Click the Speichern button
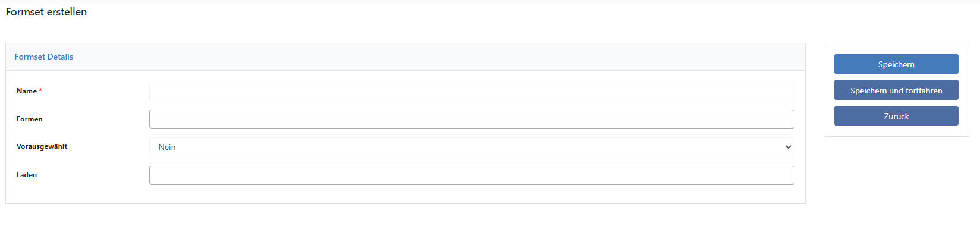Viewport: 980px width, 237px height. click(x=896, y=64)
